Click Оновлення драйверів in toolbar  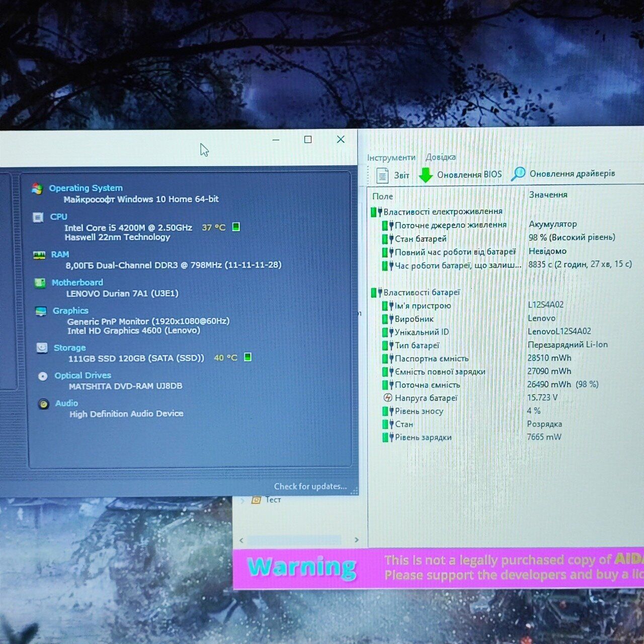coord(563,174)
